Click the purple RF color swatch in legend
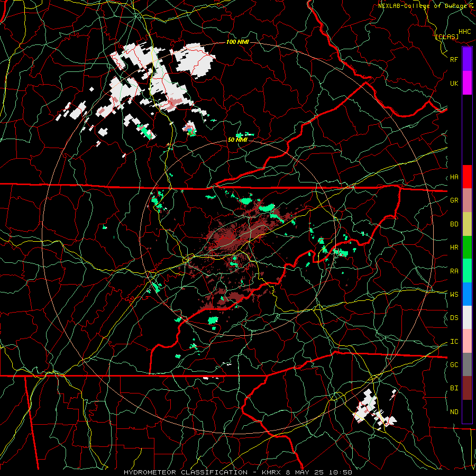The image size is (476, 476). click(467, 59)
